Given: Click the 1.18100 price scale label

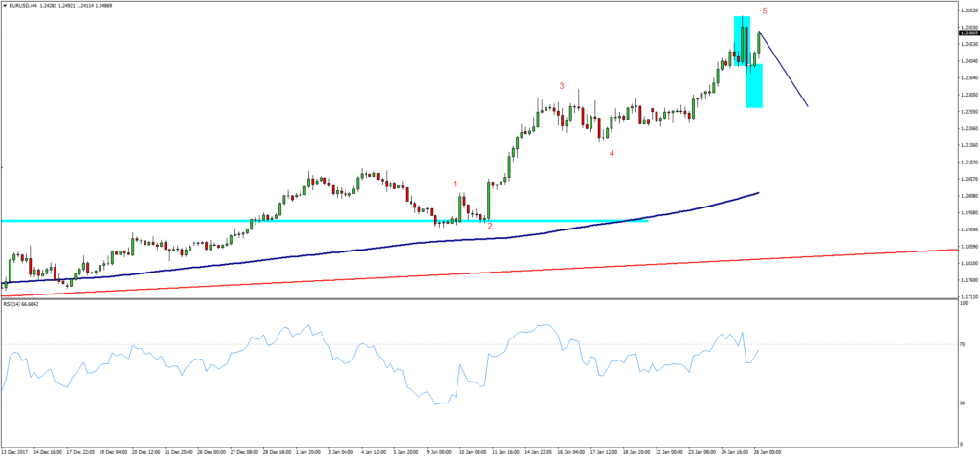Looking at the screenshot, I should click(x=969, y=264).
